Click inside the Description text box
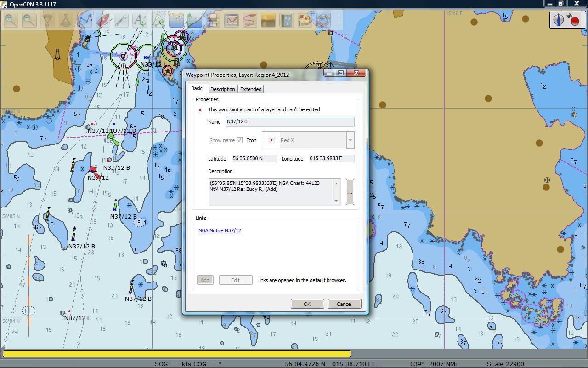 tap(271, 192)
